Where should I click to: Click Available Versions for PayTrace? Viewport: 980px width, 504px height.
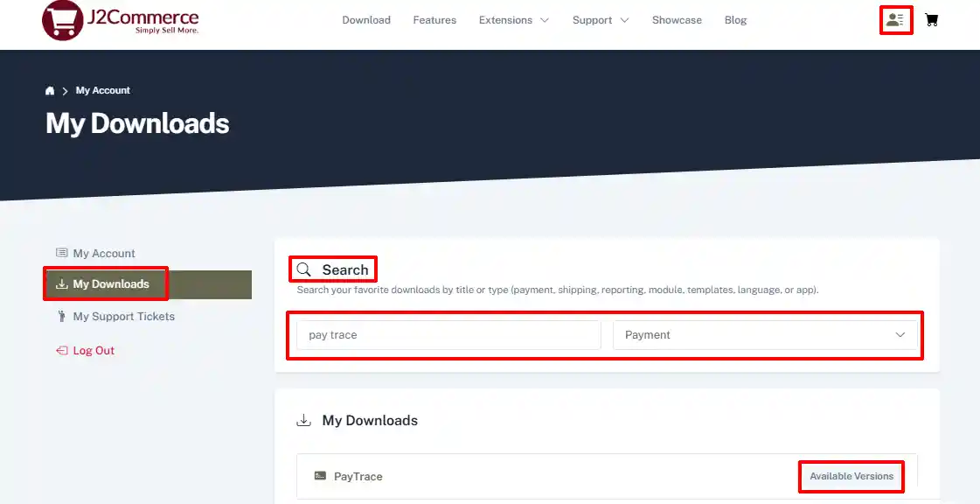[851, 477]
